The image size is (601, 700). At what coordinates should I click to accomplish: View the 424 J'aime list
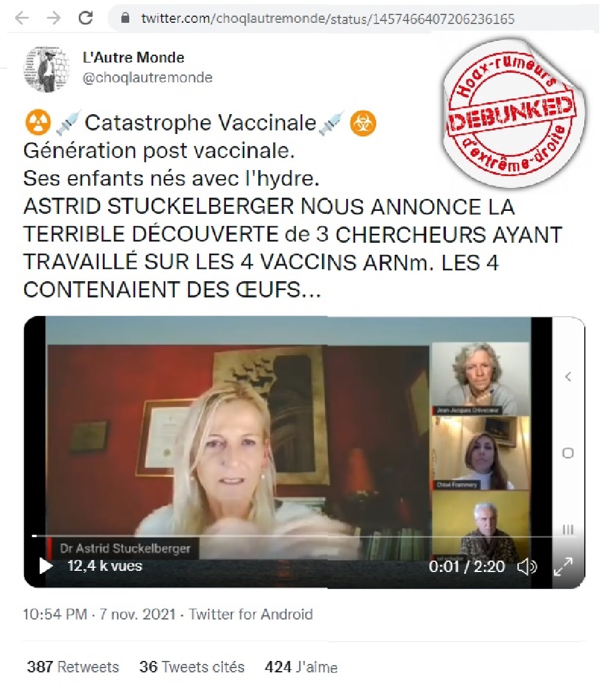(301, 667)
